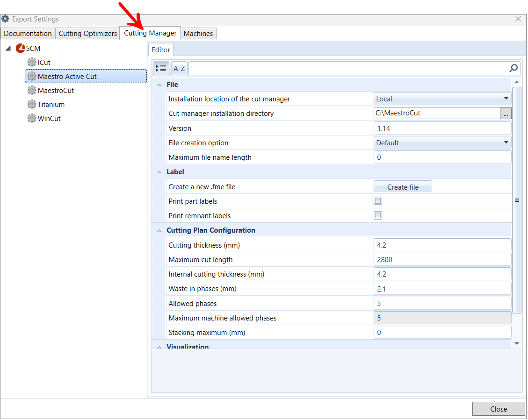Select WinCut in the tree

pos(49,118)
